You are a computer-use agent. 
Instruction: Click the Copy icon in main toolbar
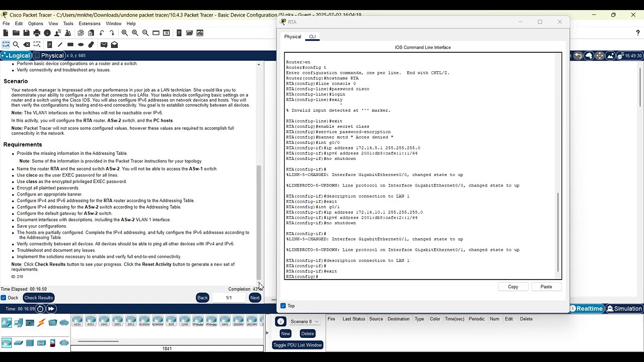[x=80, y=33]
